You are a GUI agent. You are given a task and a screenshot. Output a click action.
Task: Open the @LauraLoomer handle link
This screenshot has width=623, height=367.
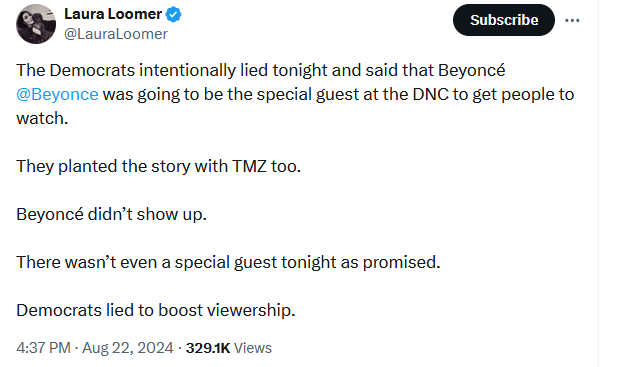(116, 34)
